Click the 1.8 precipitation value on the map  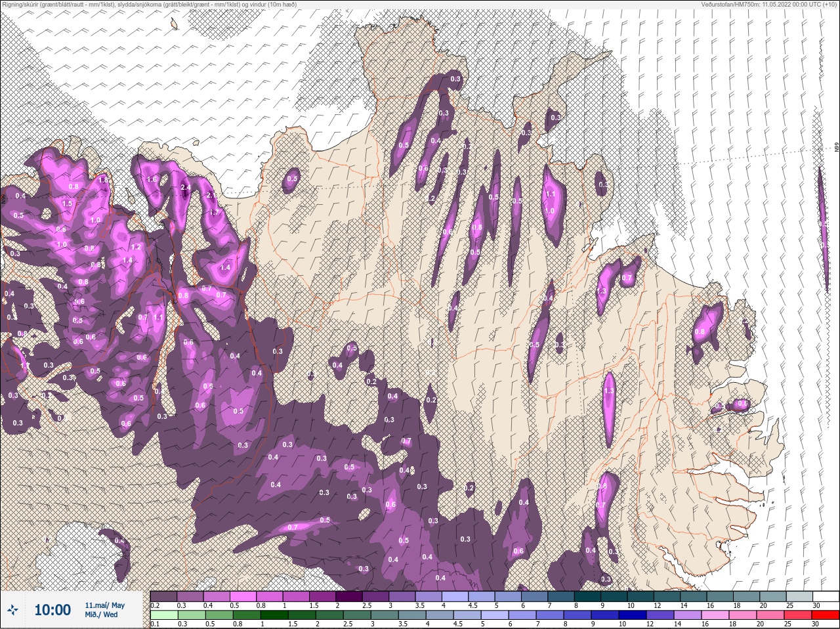click(x=103, y=180)
